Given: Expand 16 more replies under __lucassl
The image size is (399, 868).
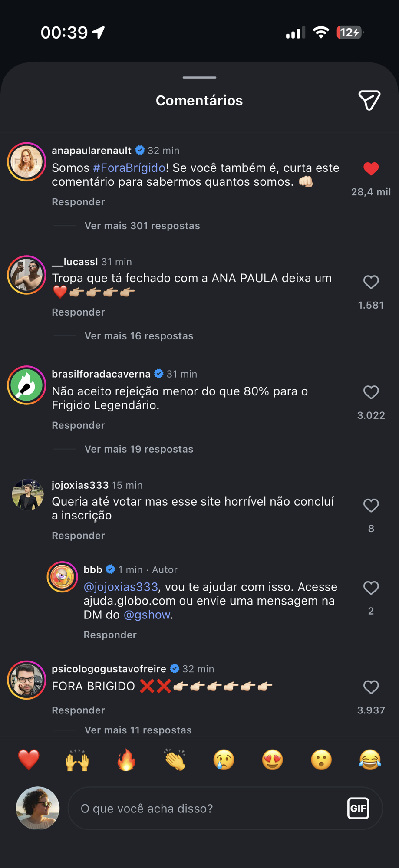Looking at the screenshot, I should pos(138,336).
